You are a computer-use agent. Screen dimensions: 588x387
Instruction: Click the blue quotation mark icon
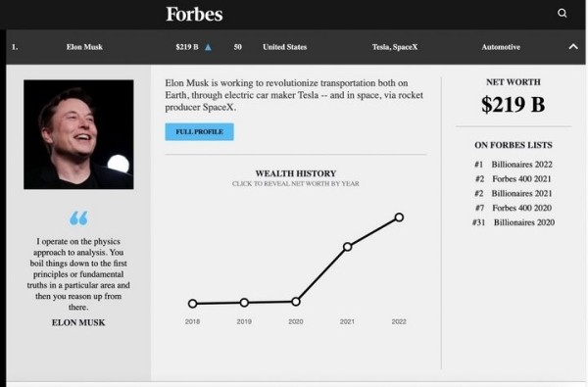click(x=78, y=218)
